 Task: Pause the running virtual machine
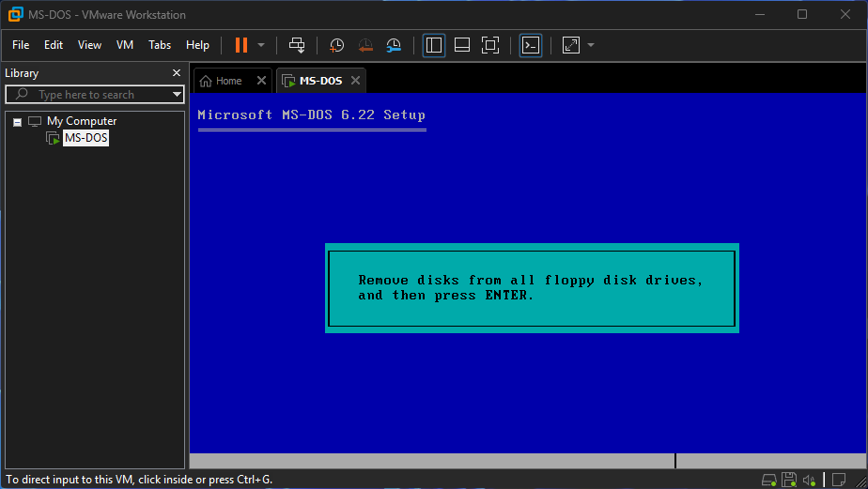241,45
